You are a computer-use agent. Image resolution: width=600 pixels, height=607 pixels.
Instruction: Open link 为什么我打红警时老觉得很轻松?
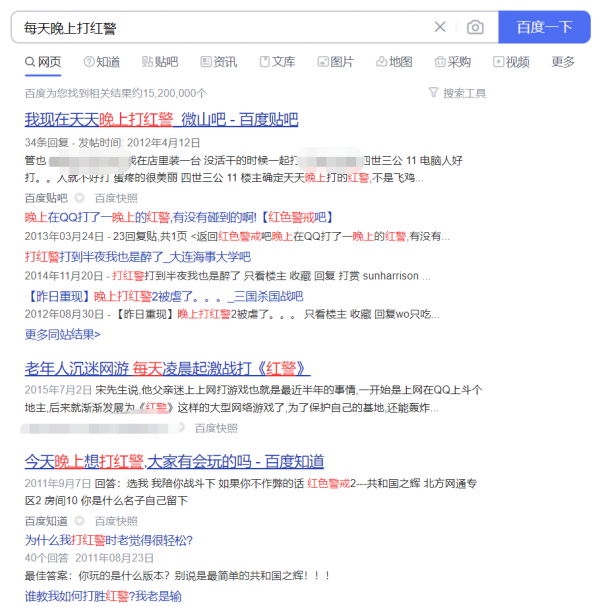click(x=109, y=540)
